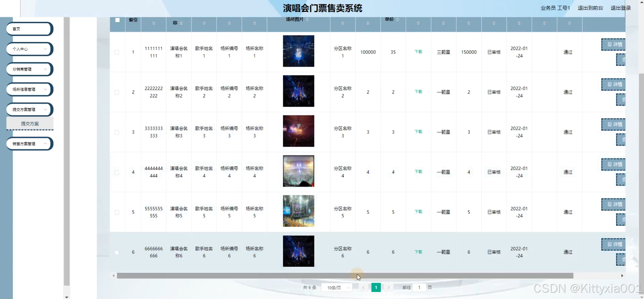The image size is (644, 299).
Task: Toggle the select-all checkbox in table header
Action: pos(117,20)
